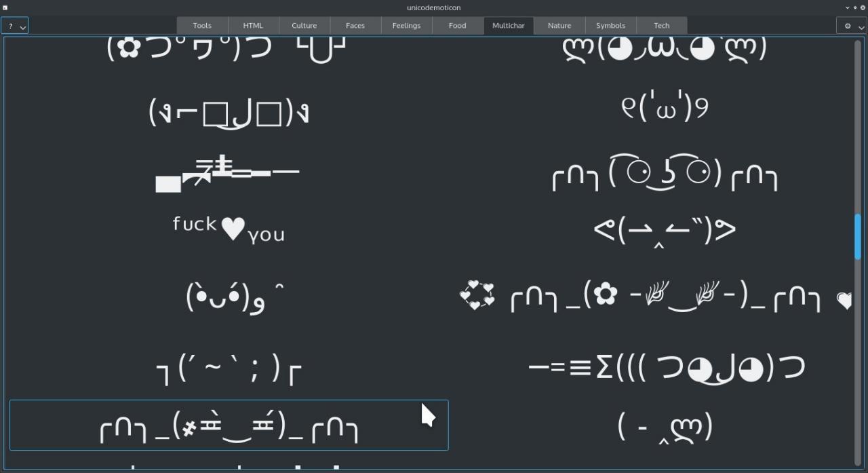Screen dimensions: 868x473
Task: Open the Tech tab
Action: (662, 26)
